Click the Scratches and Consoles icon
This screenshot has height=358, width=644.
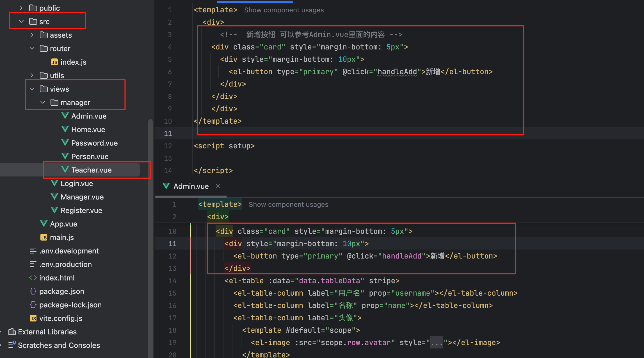(x=12, y=345)
